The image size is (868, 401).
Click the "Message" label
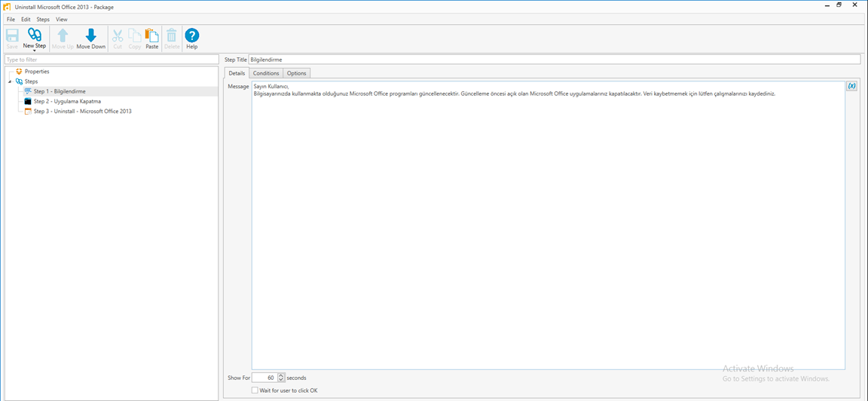click(x=239, y=87)
